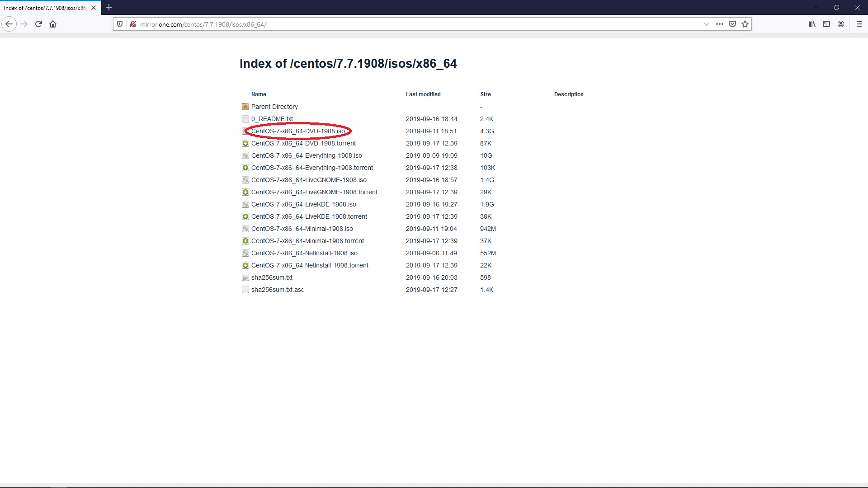
Task: Bookmark this page with star
Action: [x=745, y=24]
